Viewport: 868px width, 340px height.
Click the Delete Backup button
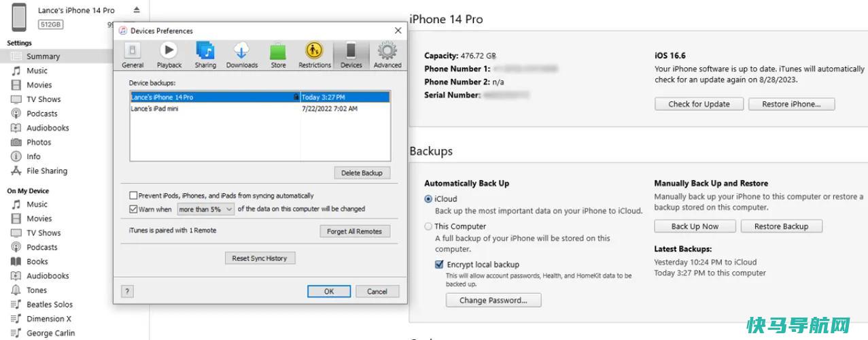pos(362,173)
